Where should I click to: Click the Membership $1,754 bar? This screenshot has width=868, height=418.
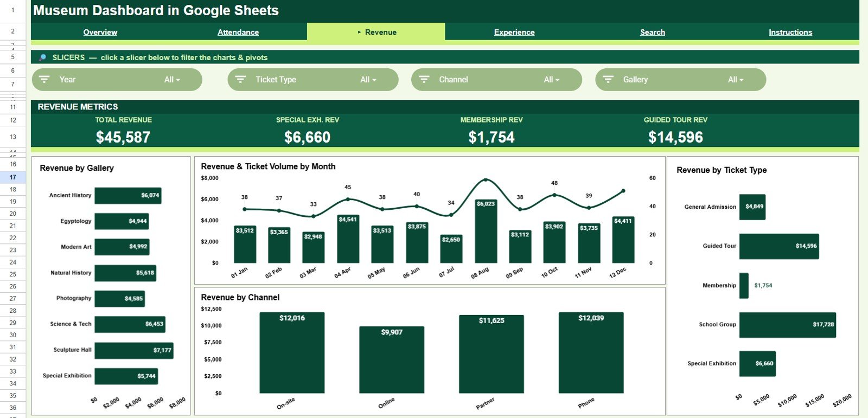744,286
